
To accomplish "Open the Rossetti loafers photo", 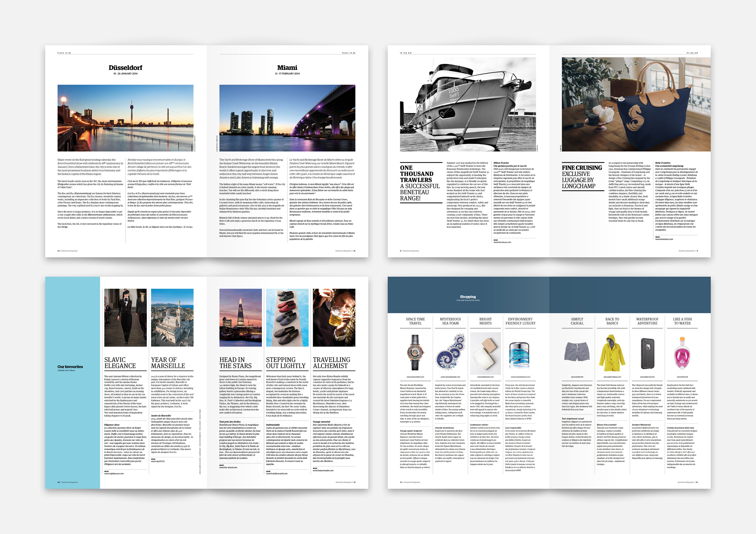I will 288,317.
